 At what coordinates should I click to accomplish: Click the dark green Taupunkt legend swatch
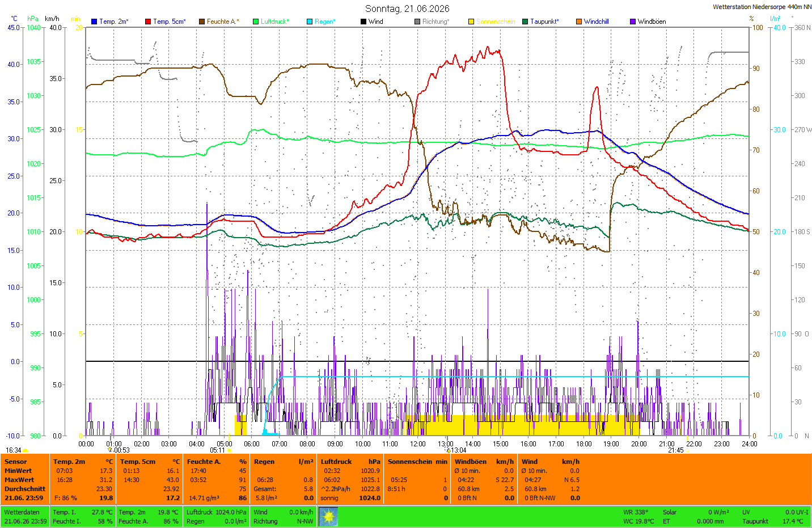(525, 22)
